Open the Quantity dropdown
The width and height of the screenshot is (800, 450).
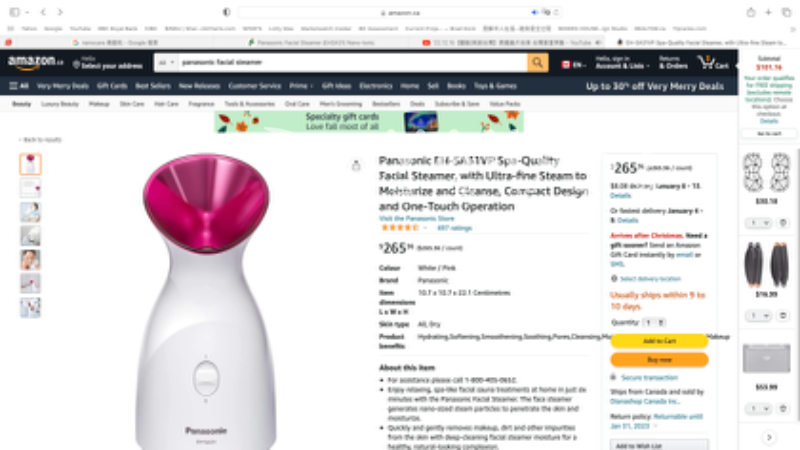click(x=654, y=322)
